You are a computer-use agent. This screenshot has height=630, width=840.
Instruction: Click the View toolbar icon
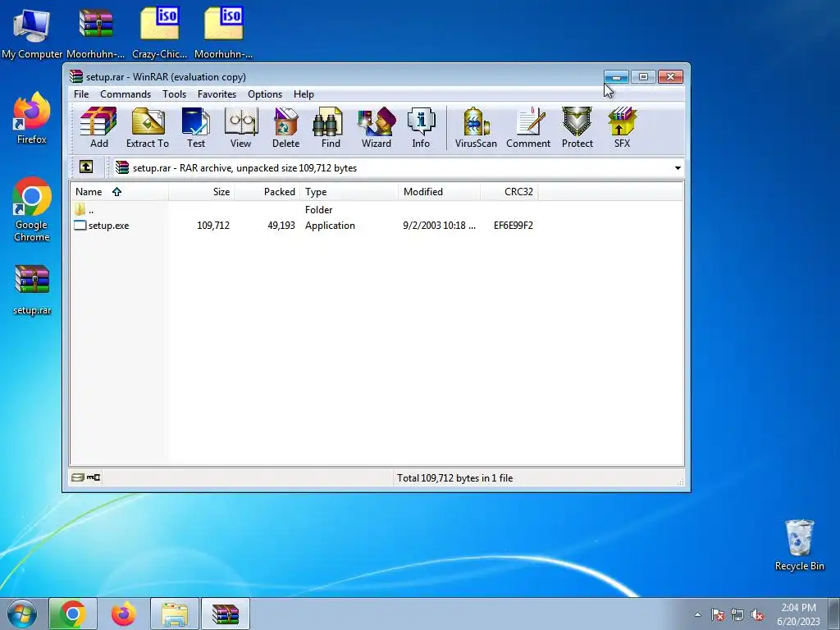point(240,127)
